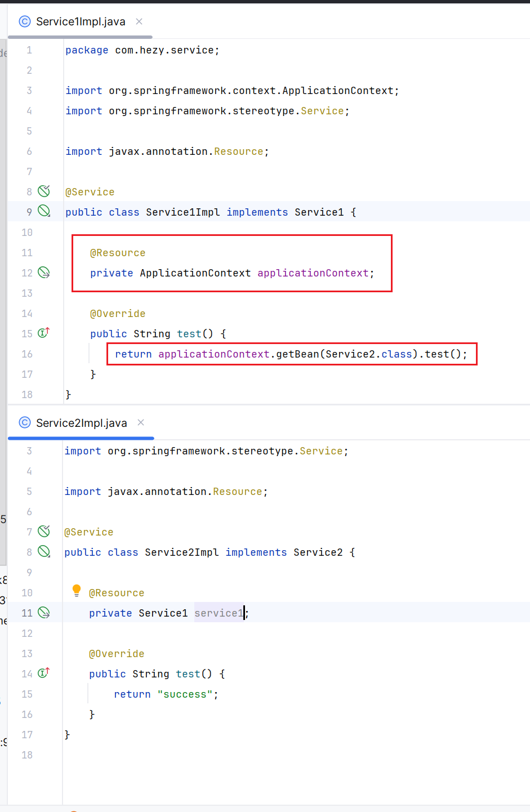Click Spring bean gutter icon beside class Service1Impl
530x812 pixels.
tap(44, 211)
